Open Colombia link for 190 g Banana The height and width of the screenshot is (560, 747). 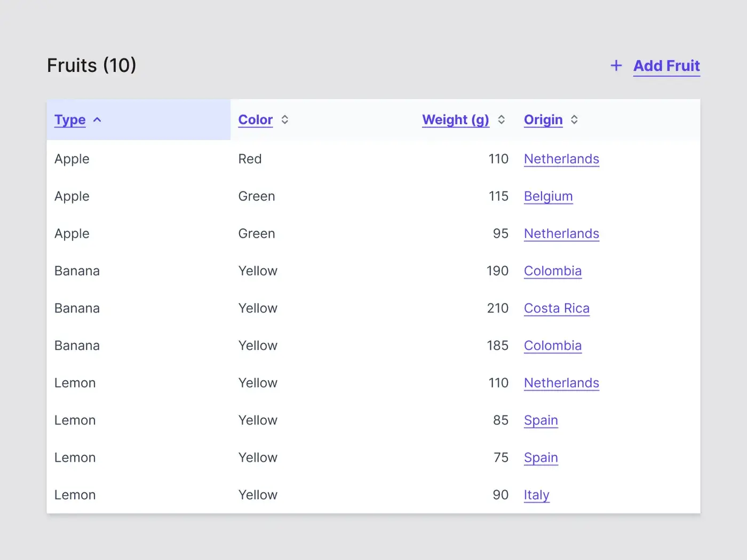(552, 271)
